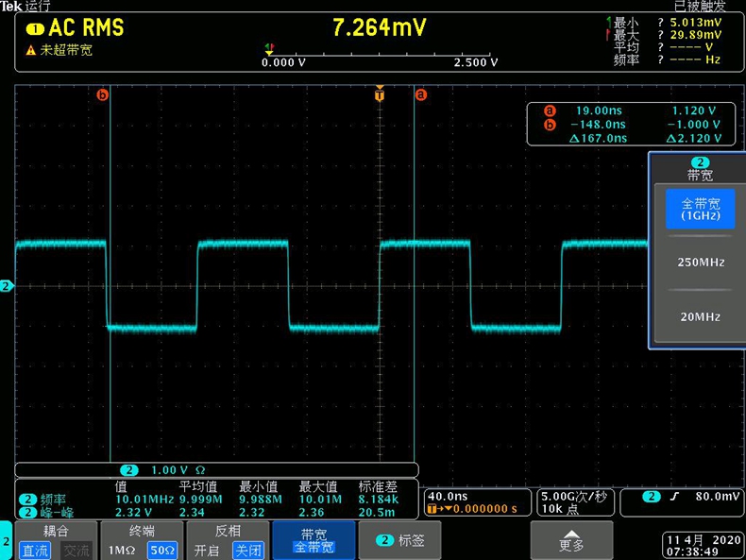Image resolution: width=746 pixels, height=560 pixels.
Task: Turn invert off with 关闭
Action: 247,551
